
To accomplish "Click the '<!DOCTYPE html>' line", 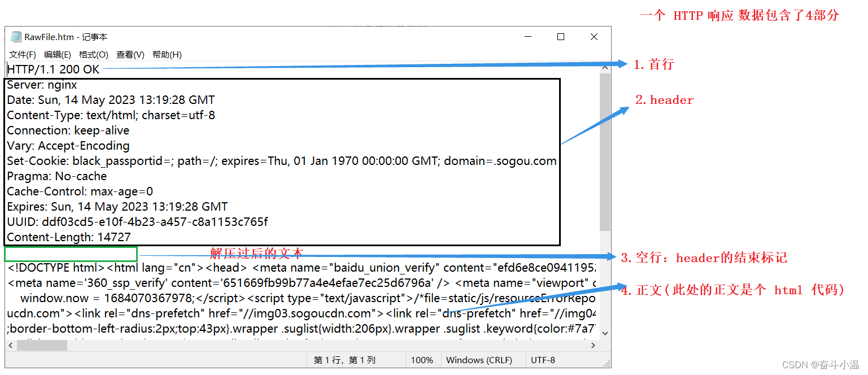I will coord(303,268).
